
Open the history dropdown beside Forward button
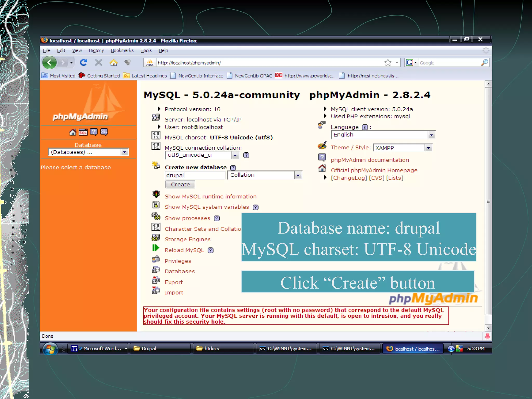pyautogui.click(x=71, y=63)
